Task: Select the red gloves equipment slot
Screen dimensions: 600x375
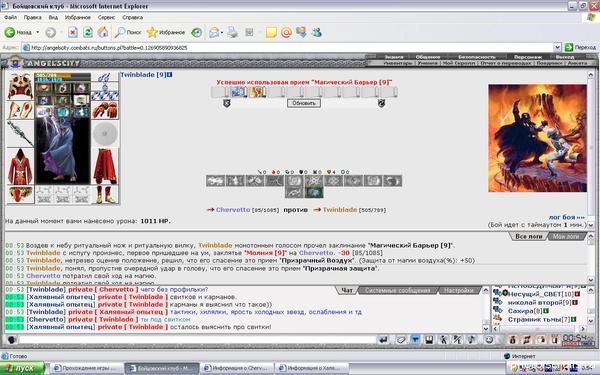Action: pyautogui.click(x=105, y=110)
